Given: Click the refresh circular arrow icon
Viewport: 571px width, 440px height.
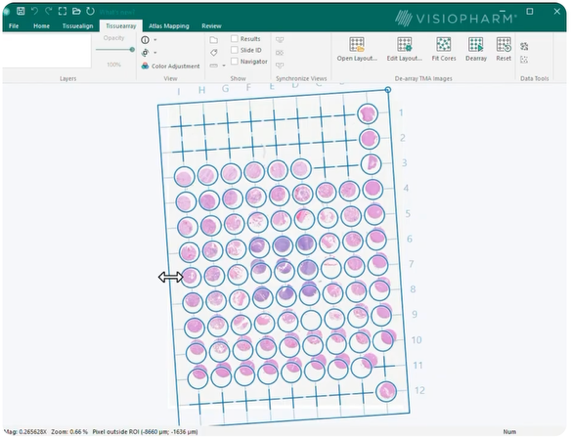Looking at the screenshot, I should tap(90, 11).
